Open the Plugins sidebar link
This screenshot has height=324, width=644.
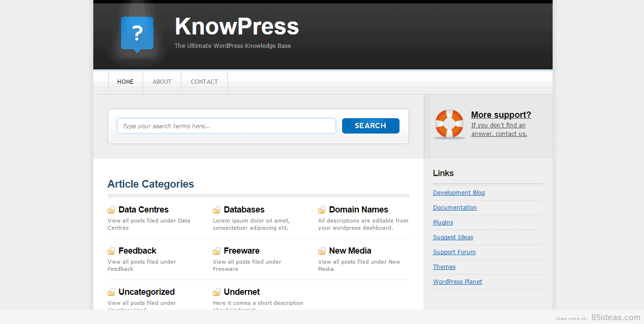443,223
